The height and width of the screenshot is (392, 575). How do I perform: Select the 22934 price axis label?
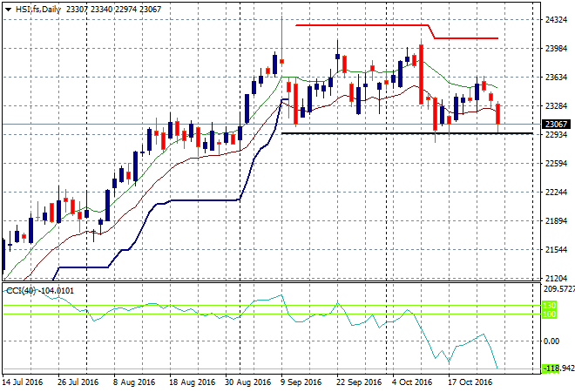[557, 135]
